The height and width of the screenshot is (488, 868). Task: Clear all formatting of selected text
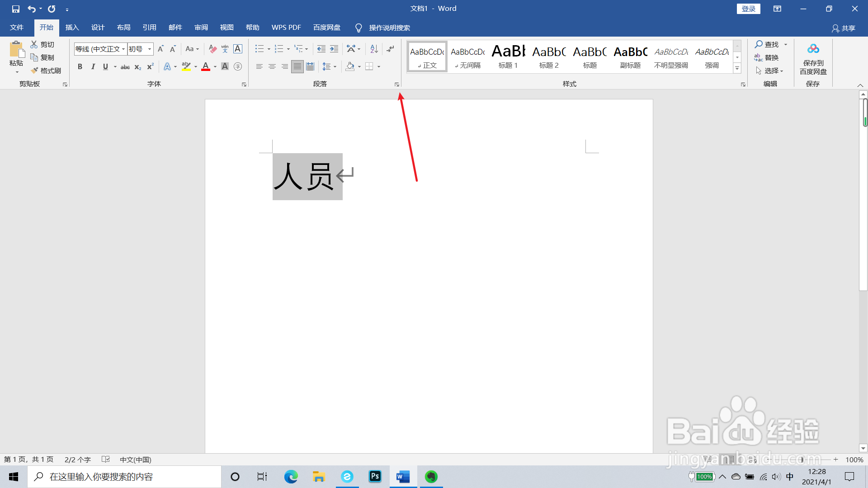click(x=212, y=49)
